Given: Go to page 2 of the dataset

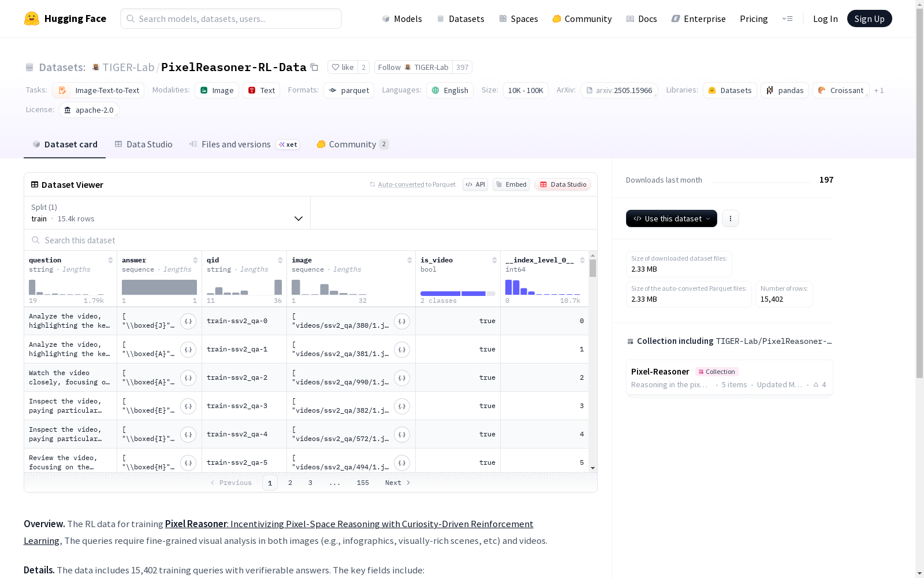Looking at the screenshot, I should pyautogui.click(x=290, y=483).
